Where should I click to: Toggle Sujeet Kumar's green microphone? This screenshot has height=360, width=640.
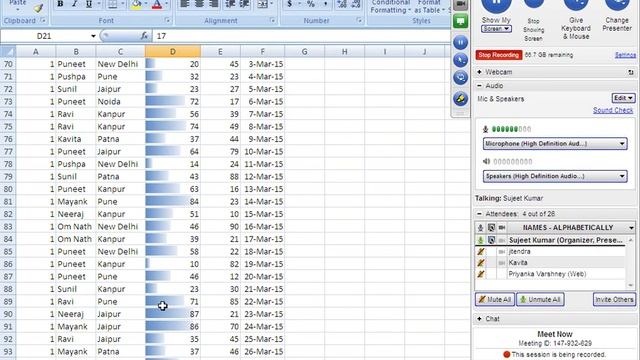pyautogui.click(x=481, y=240)
